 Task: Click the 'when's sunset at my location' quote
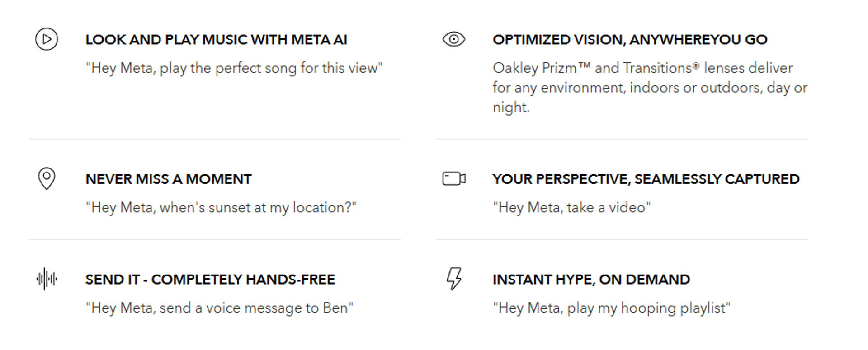pos(221,208)
